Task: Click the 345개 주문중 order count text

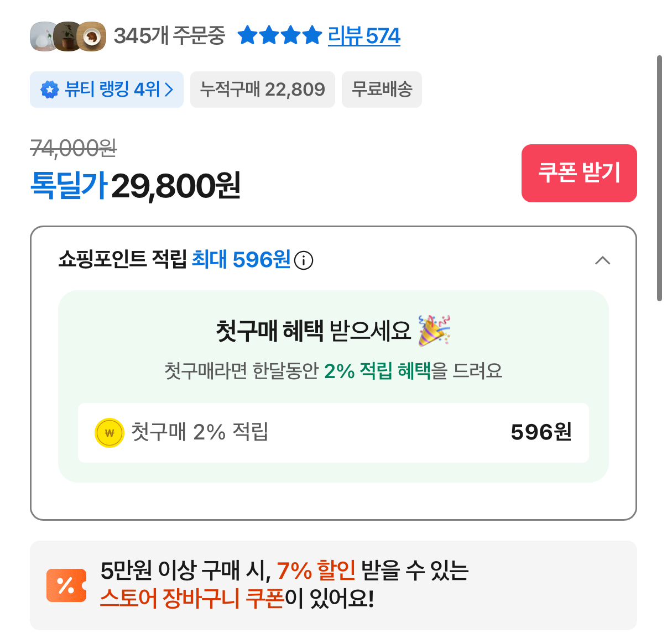Action: pos(169,36)
